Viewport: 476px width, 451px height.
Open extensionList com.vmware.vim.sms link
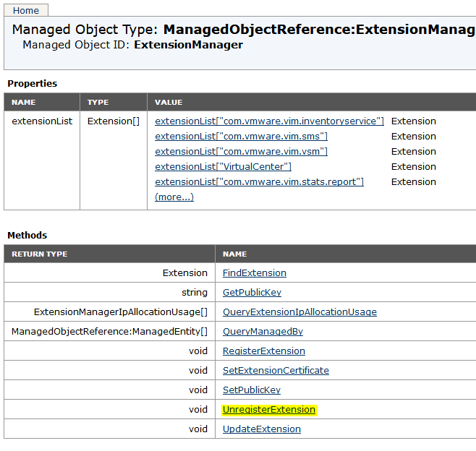[x=241, y=137]
